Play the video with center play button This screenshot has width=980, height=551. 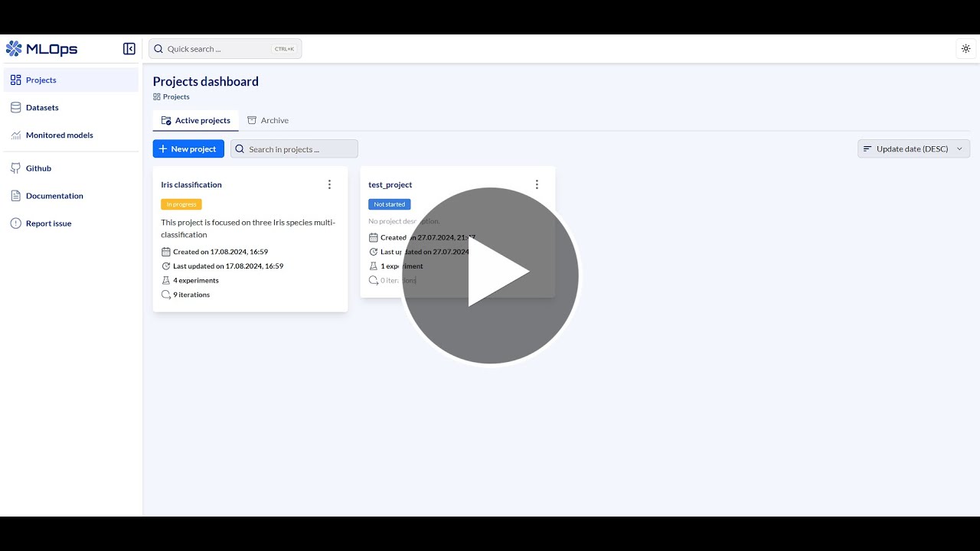coord(490,275)
